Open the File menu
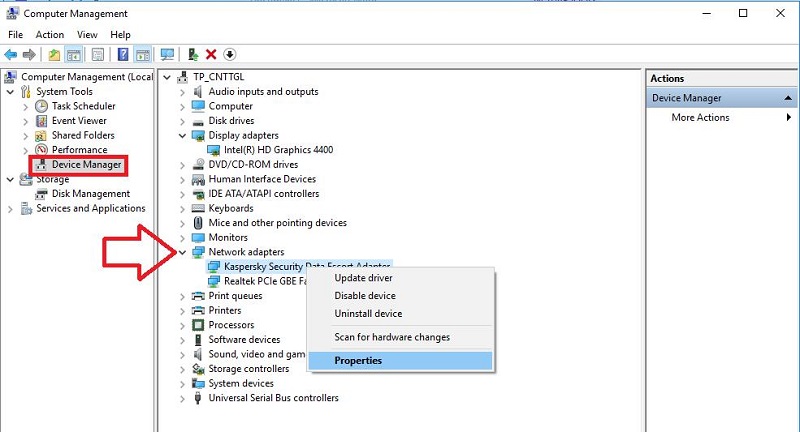The width and height of the screenshot is (800, 432). (x=15, y=35)
